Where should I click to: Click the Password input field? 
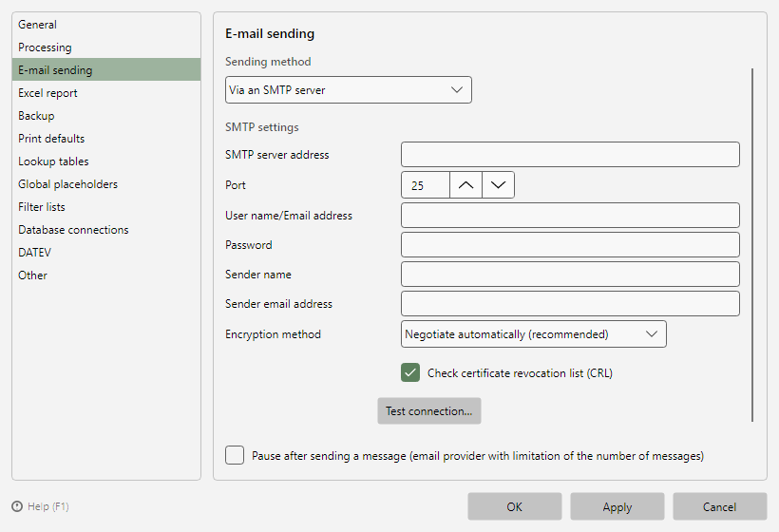tap(570, 244)
